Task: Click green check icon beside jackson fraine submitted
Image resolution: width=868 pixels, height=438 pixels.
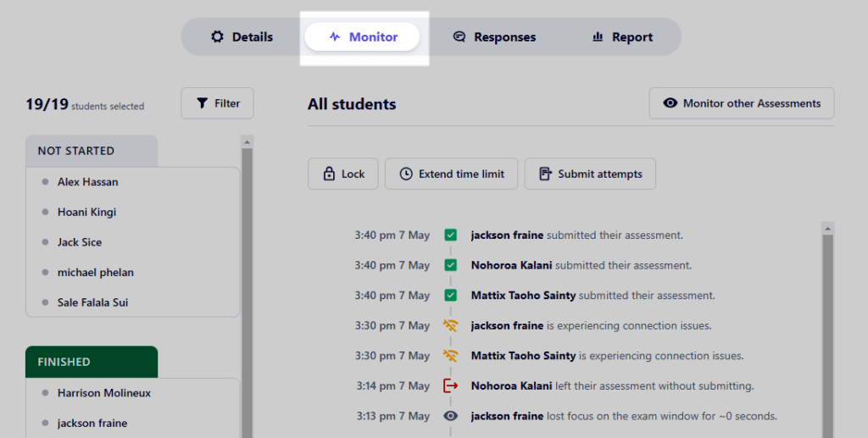Action: pyautogui.click(x=451, y=235)
